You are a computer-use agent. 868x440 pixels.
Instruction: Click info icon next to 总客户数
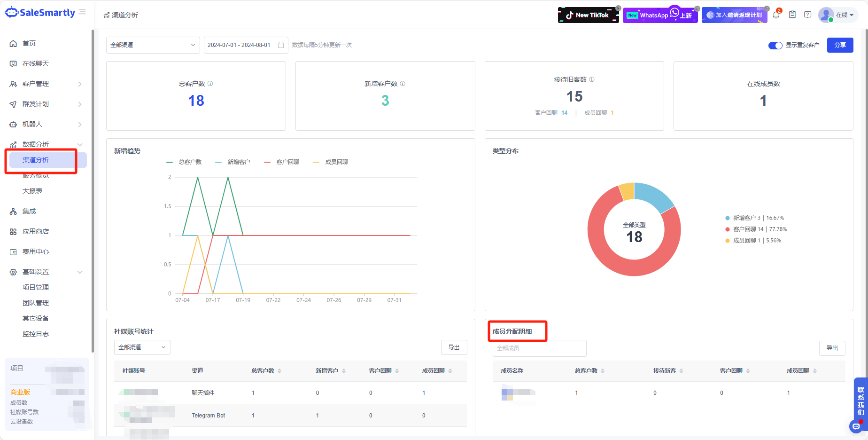(x=210, y=84)
